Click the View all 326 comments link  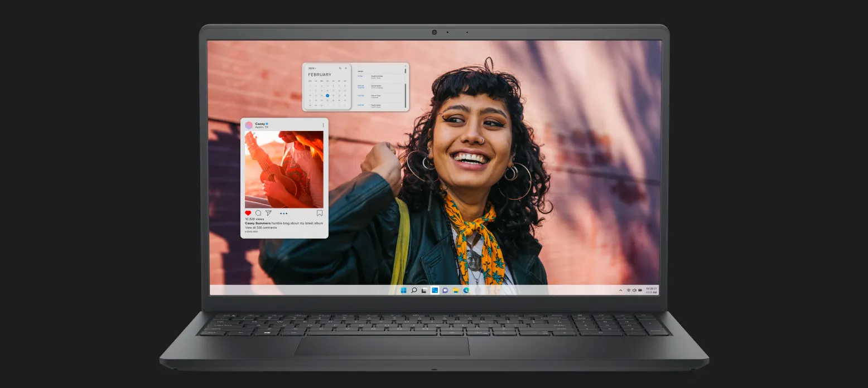(x=260, y=228)
